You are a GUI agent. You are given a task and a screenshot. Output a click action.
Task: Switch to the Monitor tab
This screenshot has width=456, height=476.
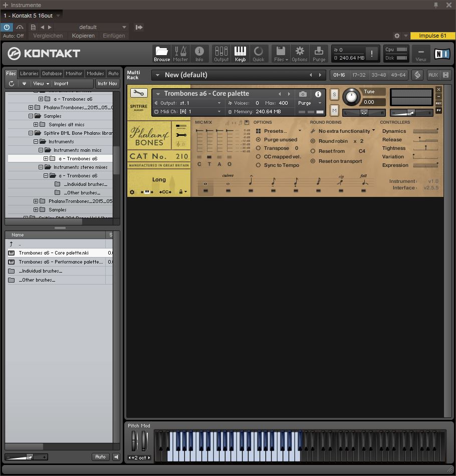pos(74,74)
